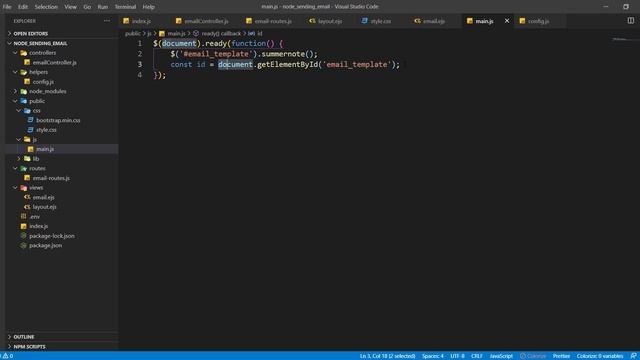The image size is (640, 360).
Task: Open the Go menu
Action: pyautogui.click(x=87, y=7)
